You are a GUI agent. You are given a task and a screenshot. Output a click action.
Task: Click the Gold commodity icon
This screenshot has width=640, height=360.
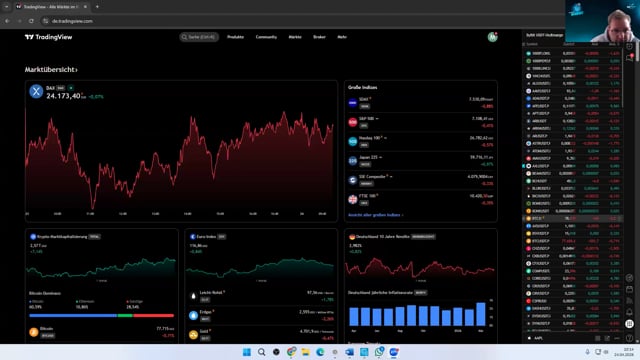pos(193,334)
